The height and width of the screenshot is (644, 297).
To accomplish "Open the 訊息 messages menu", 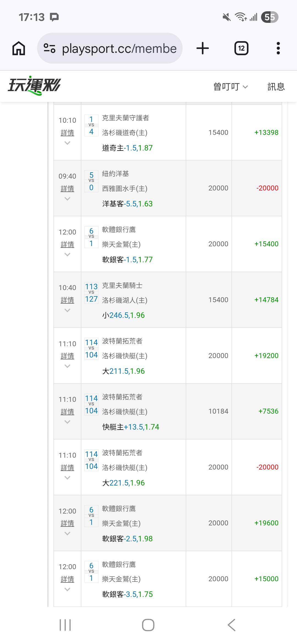I will coord(276,87).
